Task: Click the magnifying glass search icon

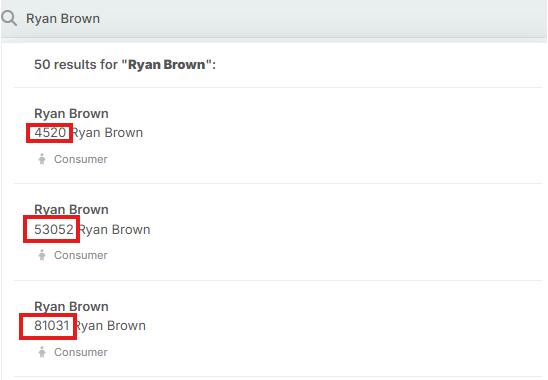Action: pos(9,18)
